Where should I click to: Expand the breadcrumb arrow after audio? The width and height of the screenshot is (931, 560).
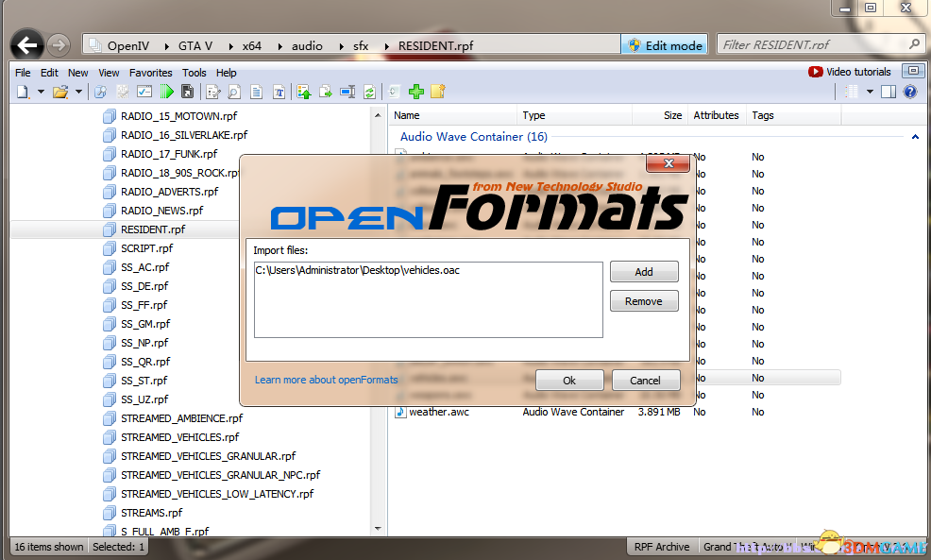tap(342, 45)
